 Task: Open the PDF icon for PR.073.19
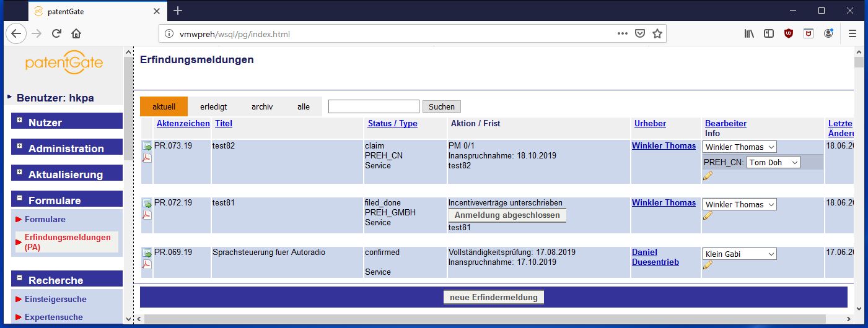(147, 158)
